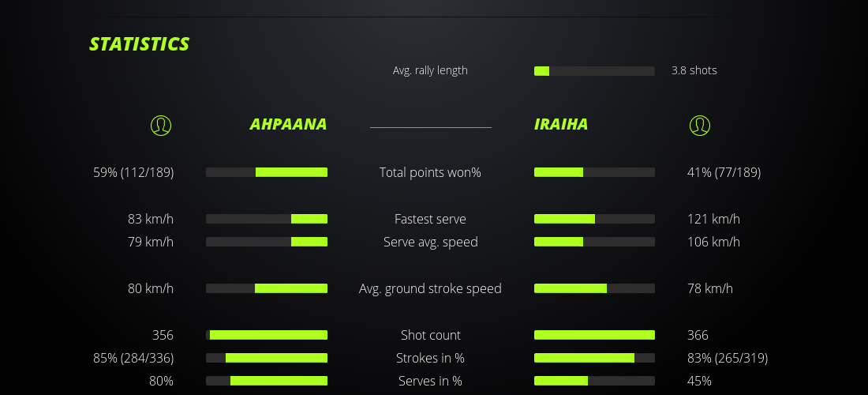Screen dimensions: 868x395
Task: Click Ahpaana's strokes in % bar
Action: tap(267, 358)
